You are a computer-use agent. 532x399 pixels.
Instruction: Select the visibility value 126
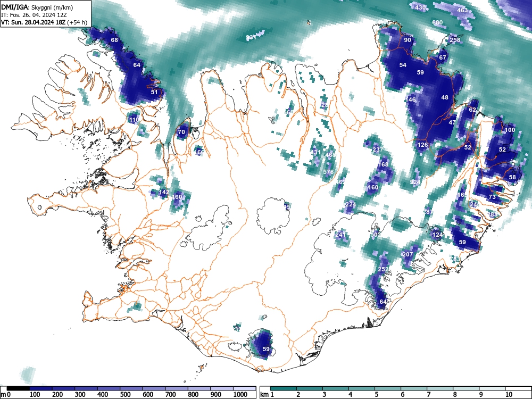(x=423, y=145)
